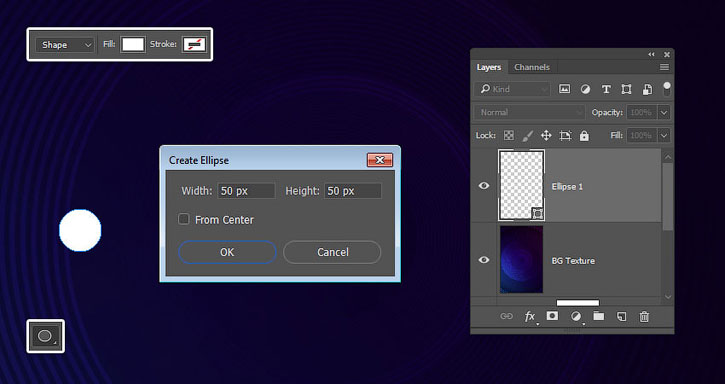Enable the From Center checkbox

tap(184, 219)
